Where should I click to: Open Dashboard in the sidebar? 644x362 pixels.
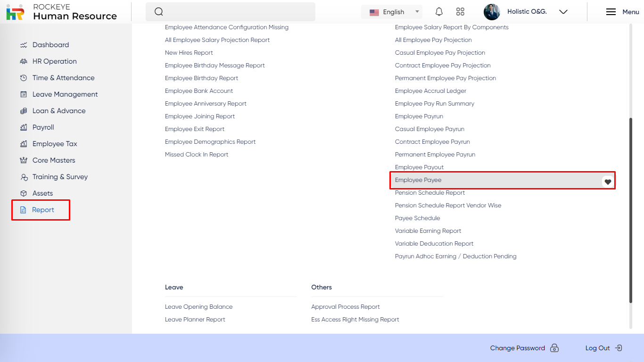[50, 45]
